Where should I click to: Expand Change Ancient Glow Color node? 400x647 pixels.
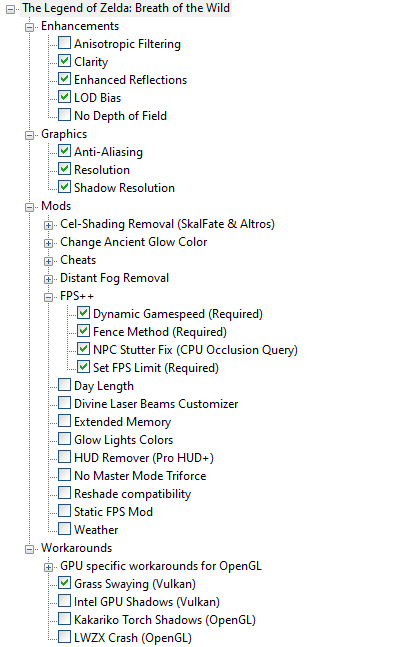coord(48,243)
